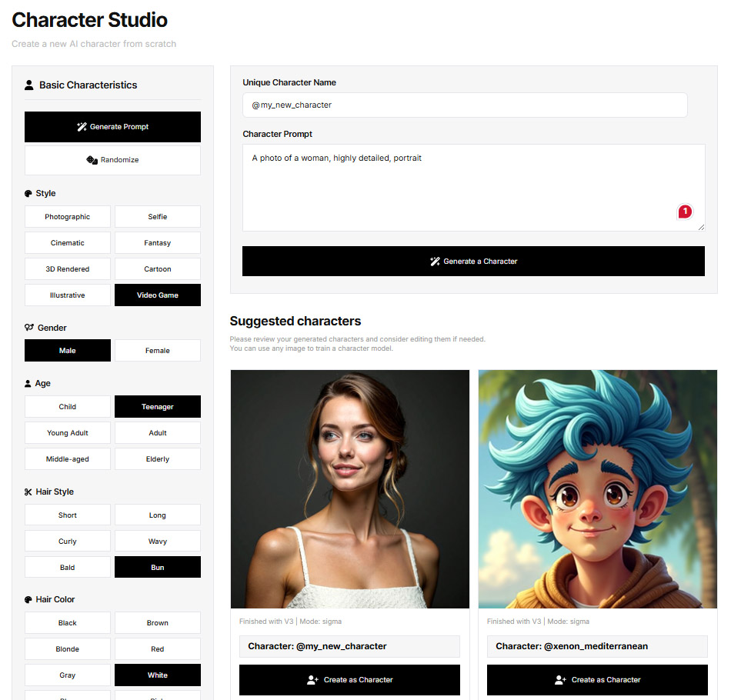
Task: Click the scissors icon beside Hair Style
Action: (28, 492)
